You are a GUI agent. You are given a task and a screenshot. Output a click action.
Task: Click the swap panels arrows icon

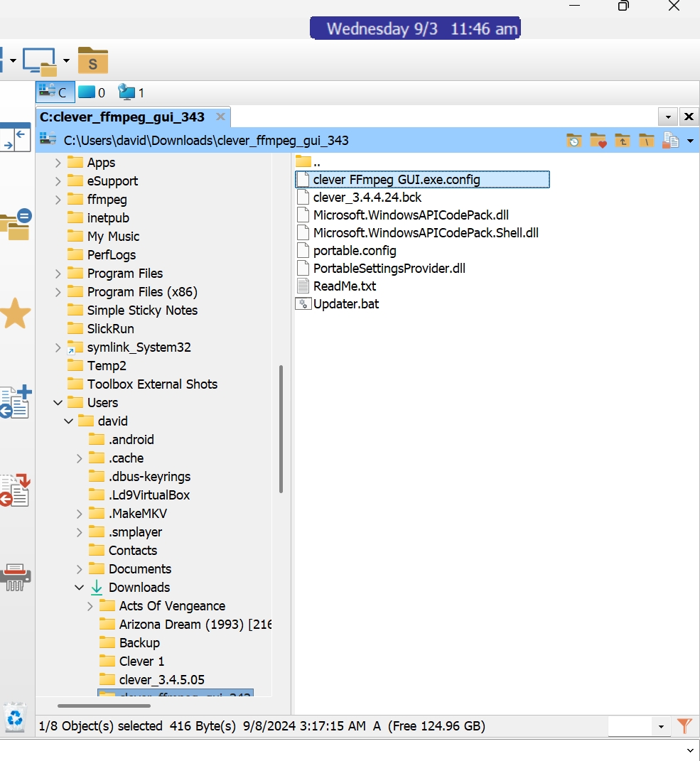click(x=15, y=139)
